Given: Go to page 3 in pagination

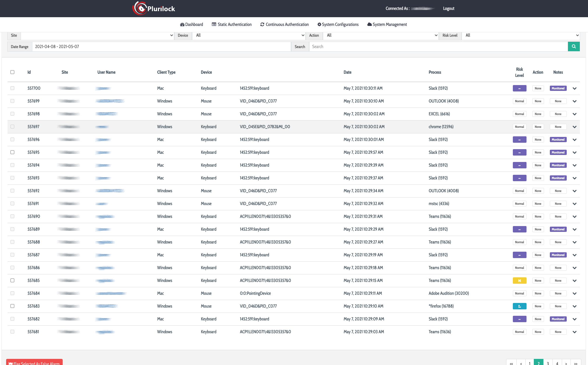Looking at the screenshot, I should click(x=548, y=363).
